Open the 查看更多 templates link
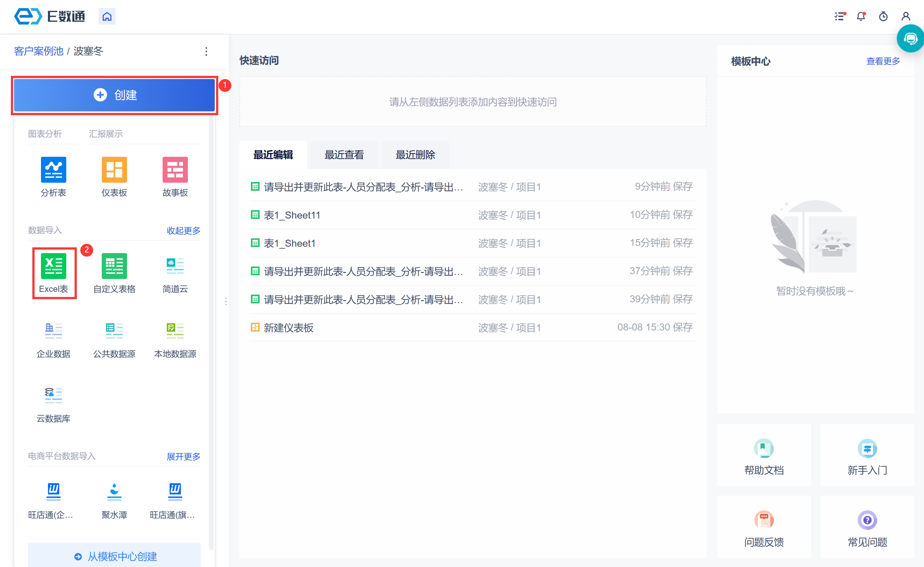This screenshot has width=924, height=567. click(883, 61)
